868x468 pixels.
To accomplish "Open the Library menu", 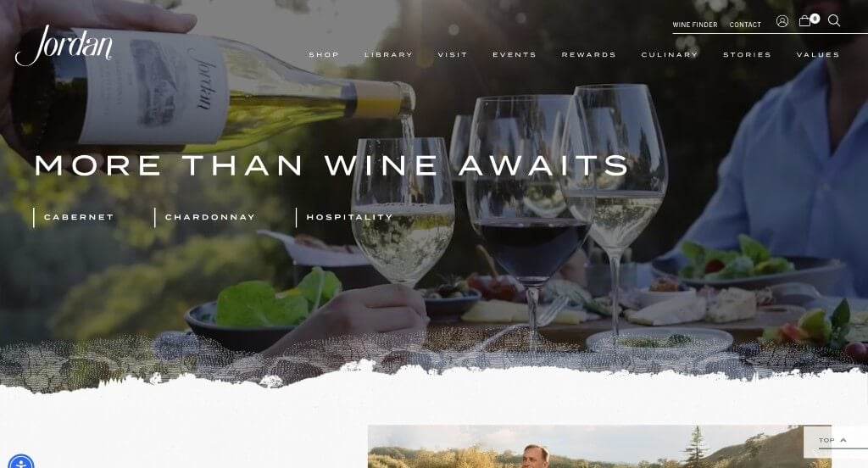I will click(388, 55).
